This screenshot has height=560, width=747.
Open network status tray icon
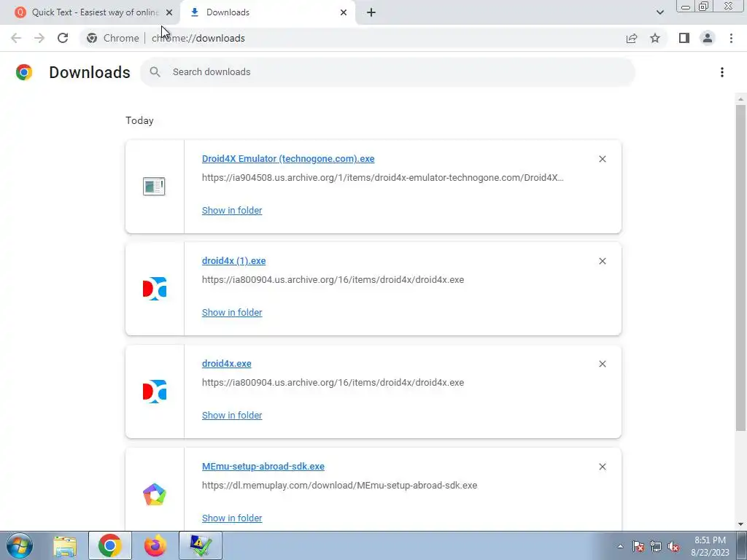click(656, 546)
